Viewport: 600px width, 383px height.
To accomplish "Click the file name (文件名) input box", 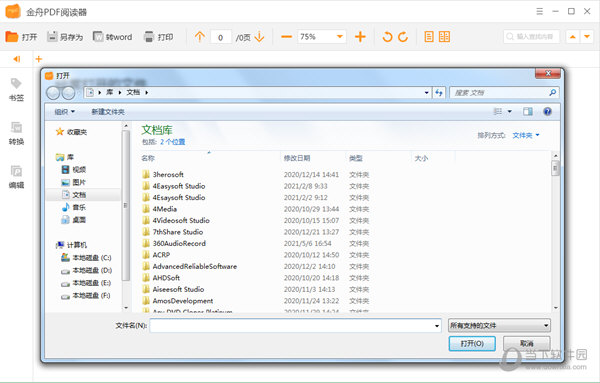I will pyautogui.click(x=295, y=326).
